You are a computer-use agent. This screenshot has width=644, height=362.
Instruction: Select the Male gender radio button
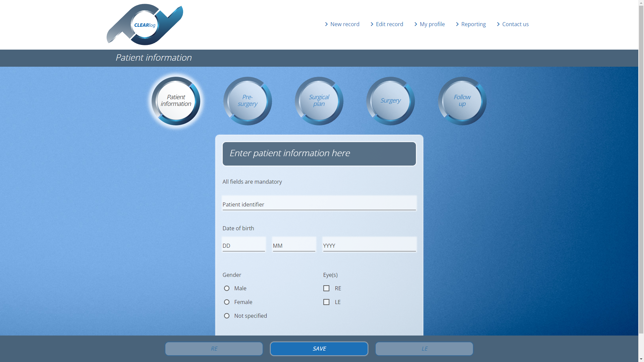tap(227, 288)
